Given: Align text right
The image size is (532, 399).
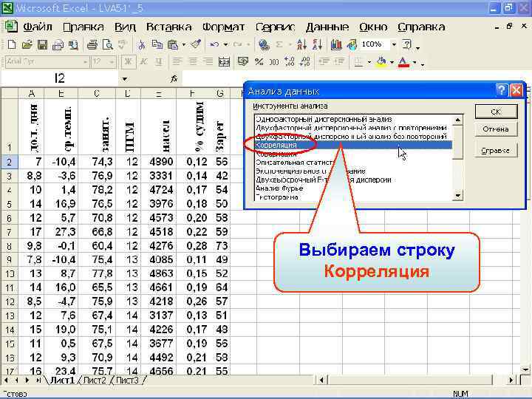Looking at the screenshot, I should (x=208, y=62).
